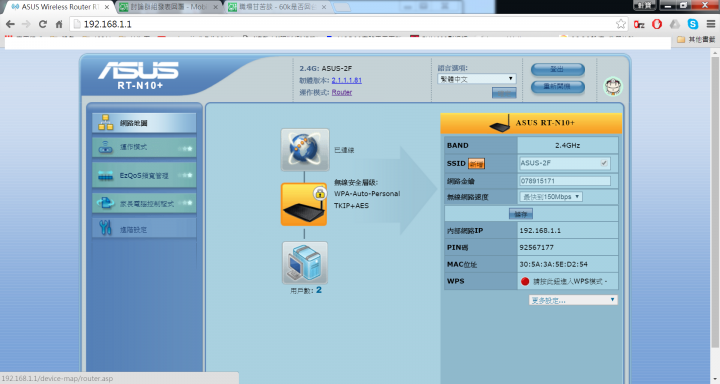Toggle the checkbox in the SSID field
This screenshot has width=720, height=384.
pos(604,163)
